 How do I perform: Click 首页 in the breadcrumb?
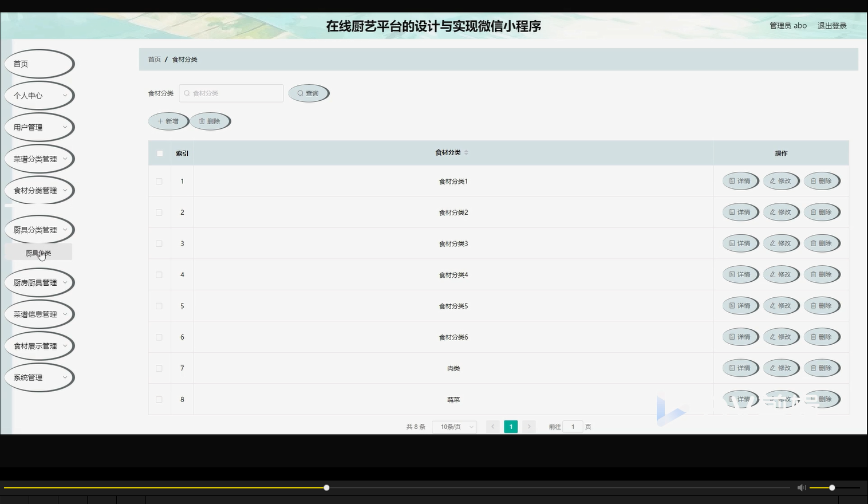[x=155, y=60]
